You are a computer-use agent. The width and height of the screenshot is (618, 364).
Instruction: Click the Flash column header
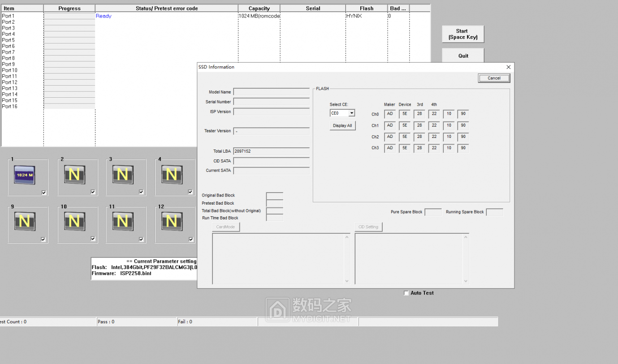(366, 9)
